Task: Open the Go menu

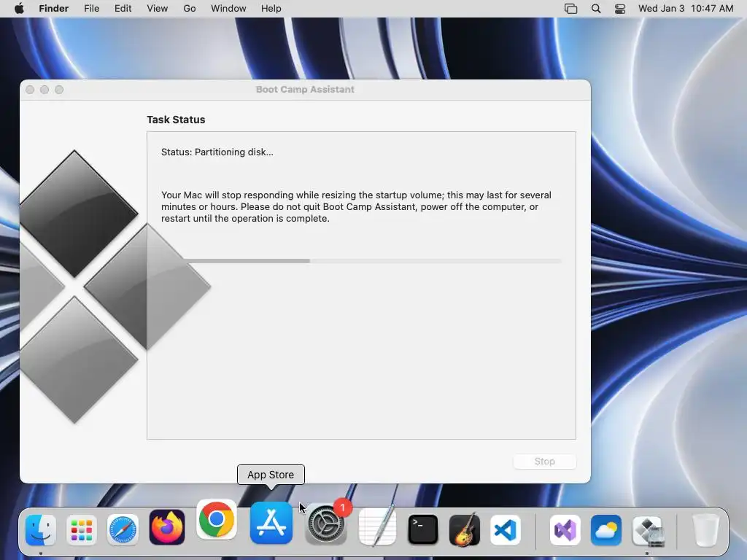Action: (x=190, y=8)
